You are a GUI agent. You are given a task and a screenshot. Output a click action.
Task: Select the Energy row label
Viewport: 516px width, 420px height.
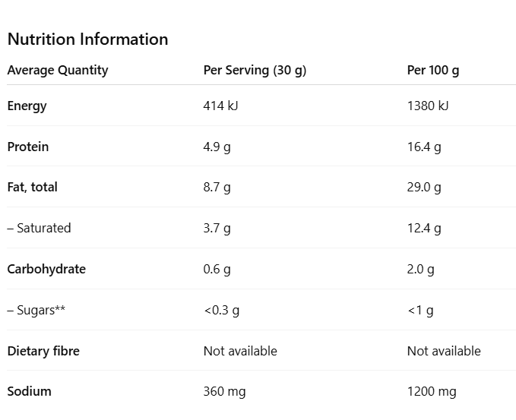pyautogui.click(x=27, y=106)
